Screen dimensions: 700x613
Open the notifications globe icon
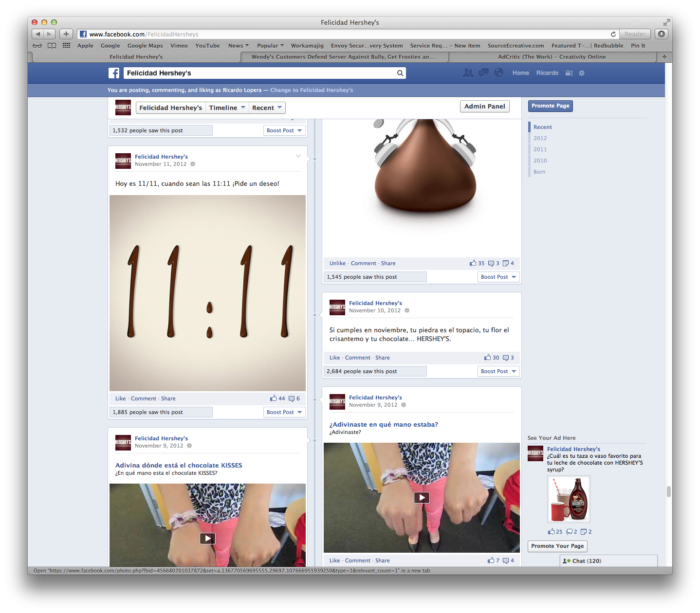tap(499, 73)
